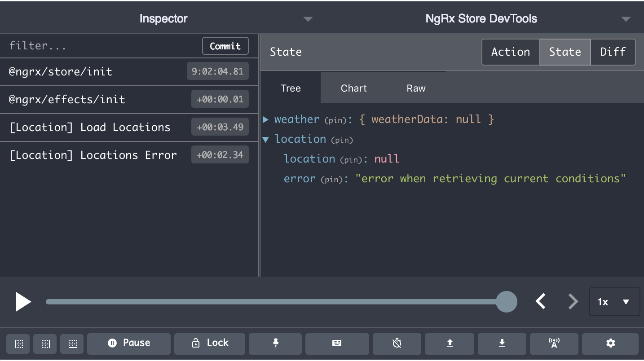Expand the weather tree node
The height and width of the screenshot is (361, 644).
click(265, 119)
